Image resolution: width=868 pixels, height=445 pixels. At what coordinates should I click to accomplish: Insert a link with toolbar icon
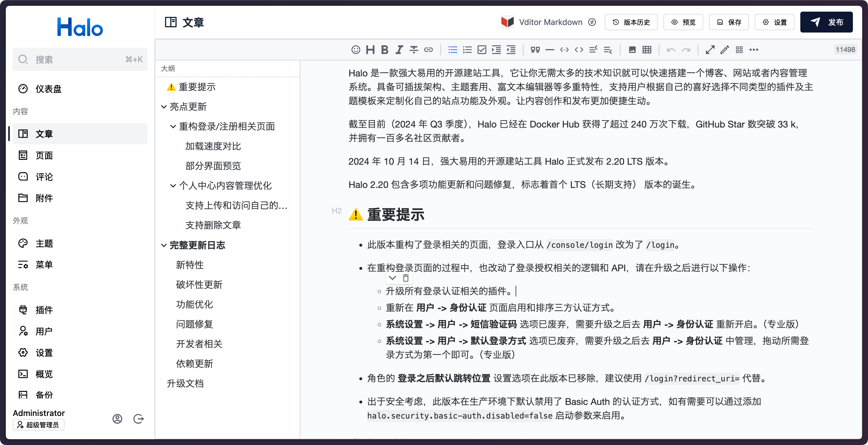tap(428, 50)
